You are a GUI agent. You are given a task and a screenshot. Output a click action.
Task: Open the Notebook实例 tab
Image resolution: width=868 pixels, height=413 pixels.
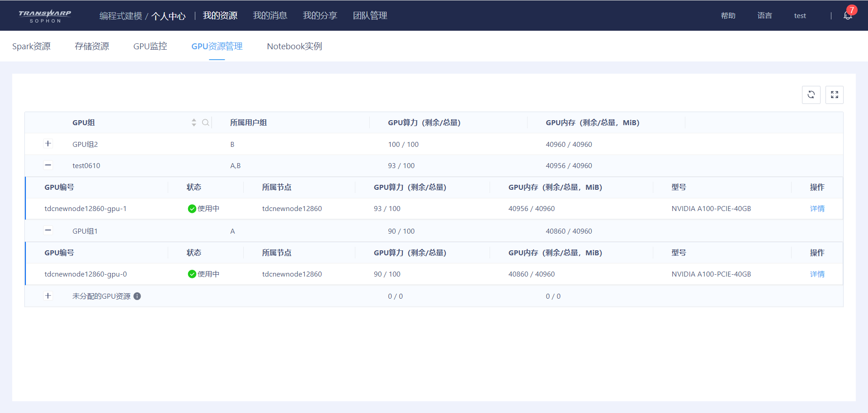pyautogui.click(x=294, y=46)
